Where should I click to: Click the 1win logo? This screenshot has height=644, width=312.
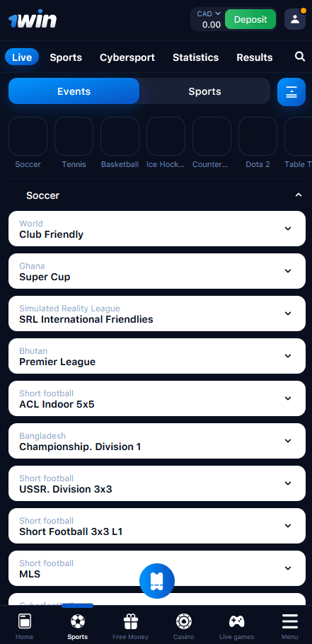pos(33,18)
